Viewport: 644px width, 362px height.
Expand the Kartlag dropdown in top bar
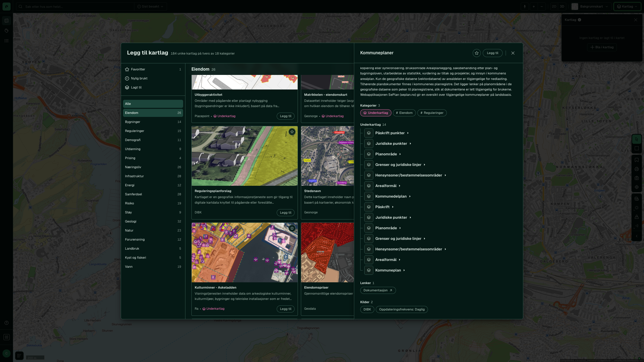[x=627, y=7]
